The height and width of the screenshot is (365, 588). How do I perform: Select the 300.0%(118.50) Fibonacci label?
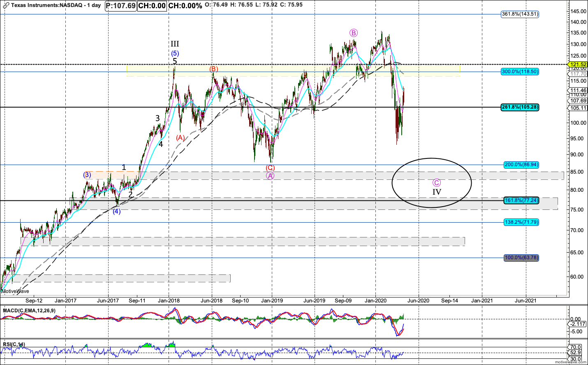coord(520,72)
